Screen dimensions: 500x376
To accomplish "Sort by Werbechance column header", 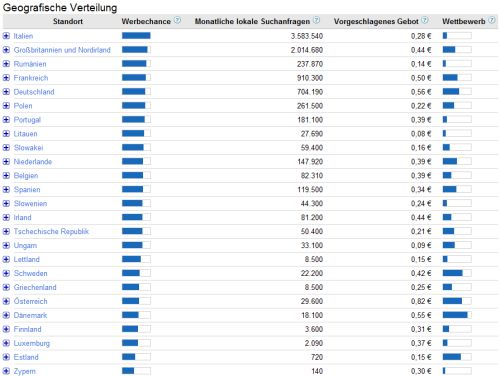I will [x=146, y=21].
